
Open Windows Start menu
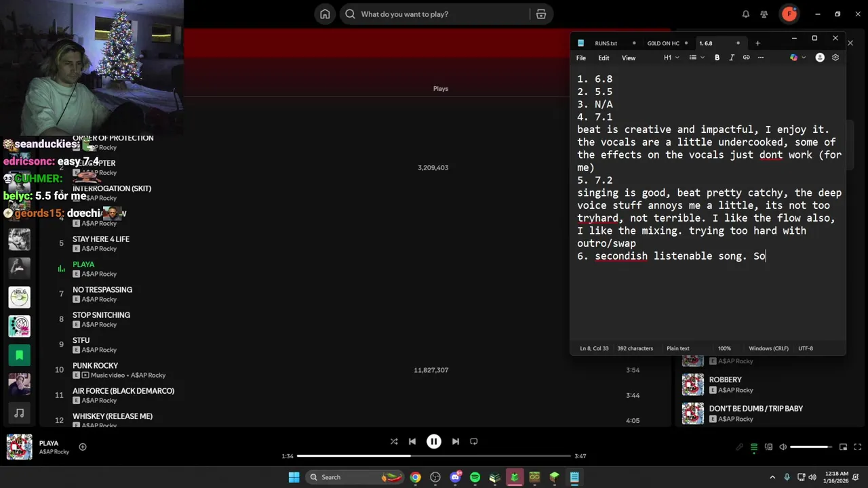coord(294,477)
